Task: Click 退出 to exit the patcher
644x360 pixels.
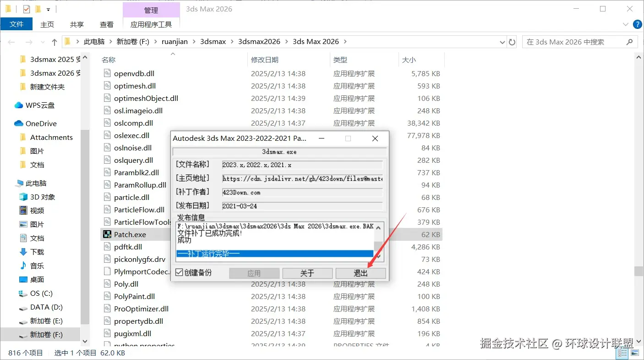Action: 360,273
